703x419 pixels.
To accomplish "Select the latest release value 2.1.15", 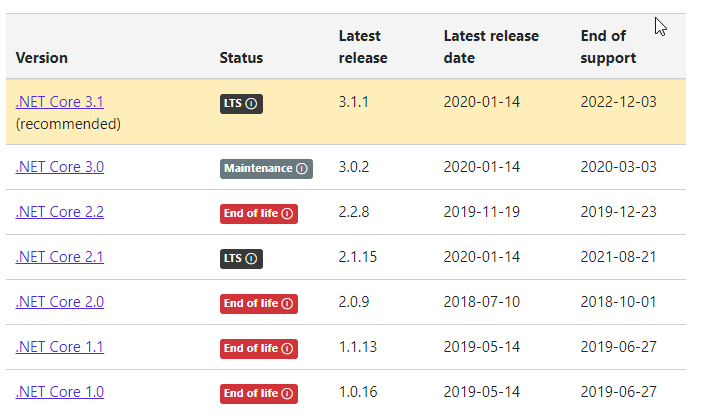I will point(358,257).
